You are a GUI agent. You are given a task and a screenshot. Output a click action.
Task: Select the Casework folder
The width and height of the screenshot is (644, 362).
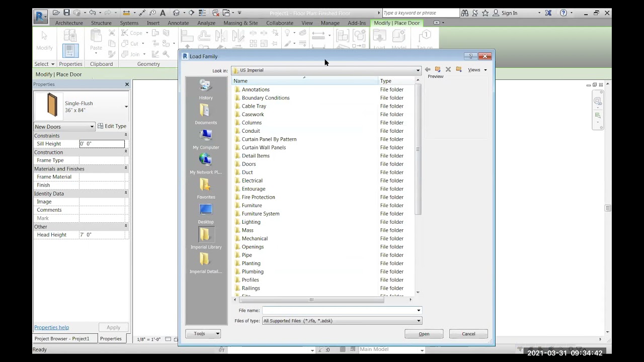pyautogui.click(x=253, y=114)
